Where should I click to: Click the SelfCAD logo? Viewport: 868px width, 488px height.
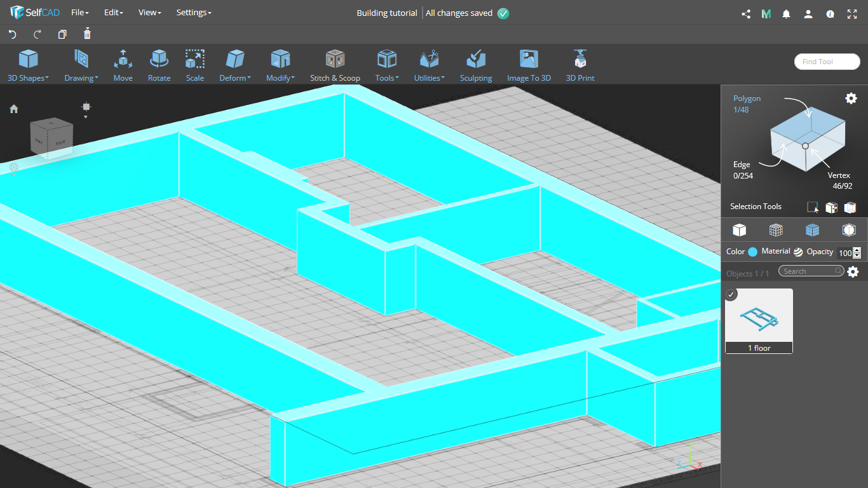click(35, 13)
